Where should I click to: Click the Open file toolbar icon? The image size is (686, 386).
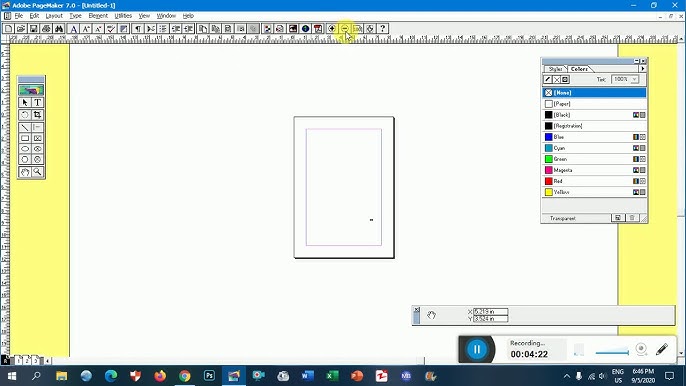(x=21, y=28)
